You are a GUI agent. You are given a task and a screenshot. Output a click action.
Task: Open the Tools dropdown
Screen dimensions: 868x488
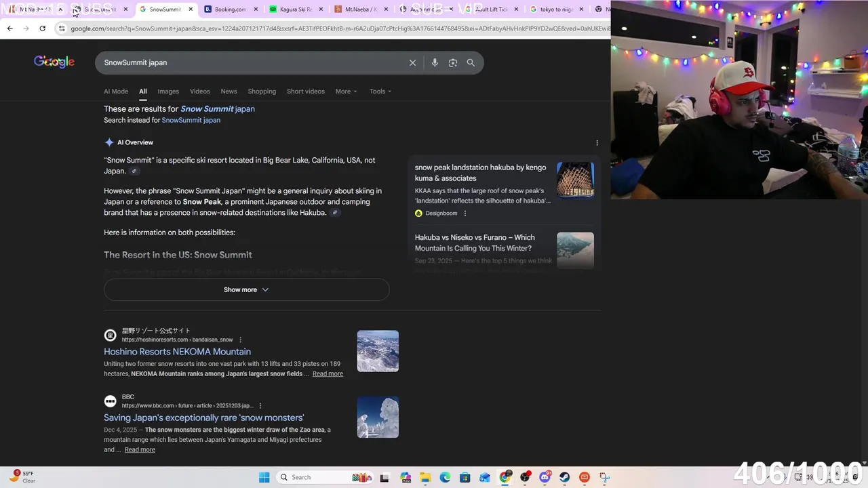click(x=380, y=91)
